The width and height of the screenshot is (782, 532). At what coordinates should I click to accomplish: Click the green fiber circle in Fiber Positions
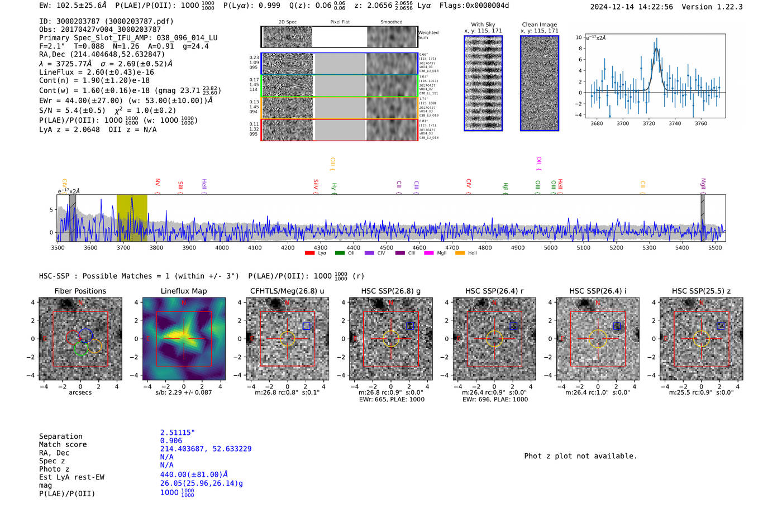point(81,348)
